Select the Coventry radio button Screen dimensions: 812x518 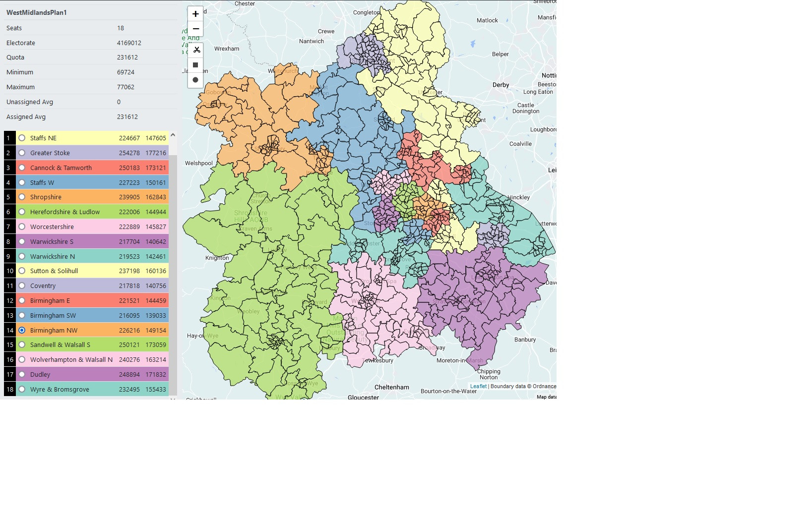click(22, 286)
